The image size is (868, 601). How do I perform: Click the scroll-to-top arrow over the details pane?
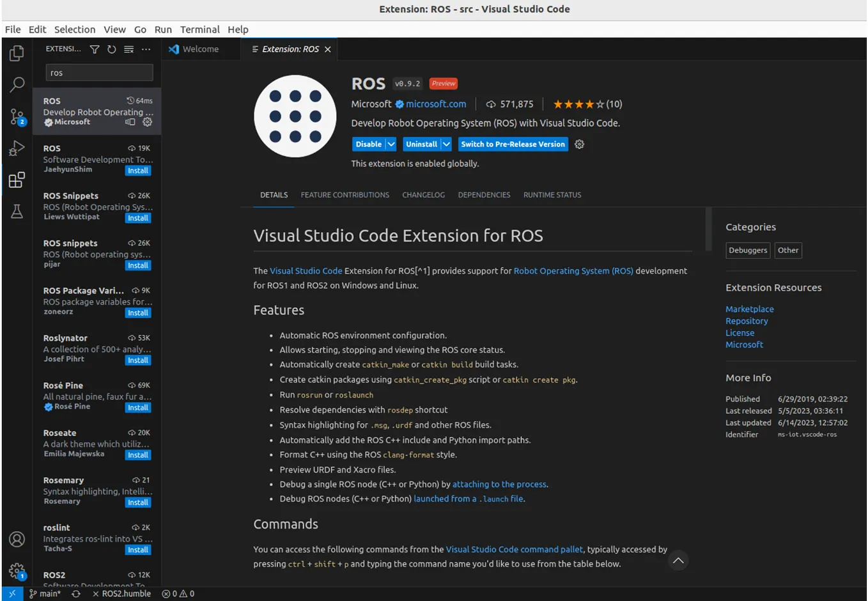point(678,560)
